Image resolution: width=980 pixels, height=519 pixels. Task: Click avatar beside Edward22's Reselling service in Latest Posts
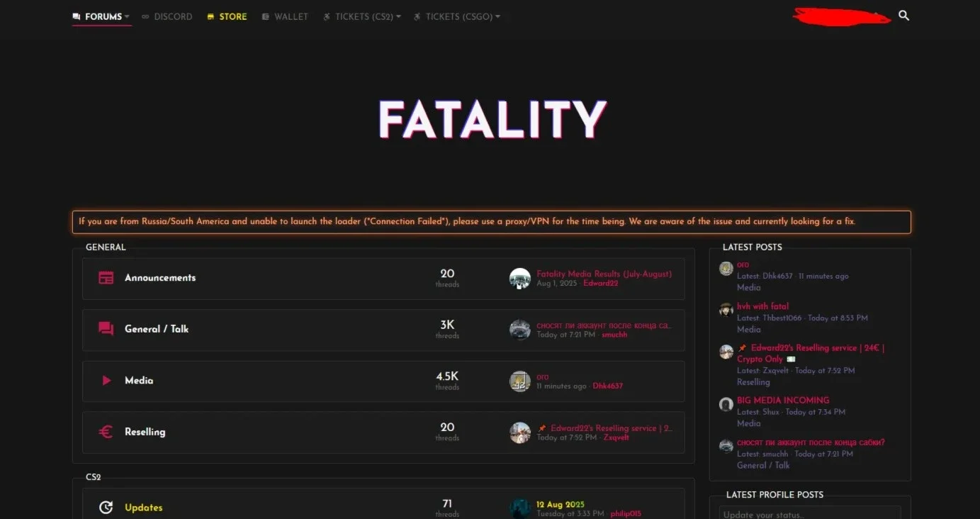click(x=726, y=352)
